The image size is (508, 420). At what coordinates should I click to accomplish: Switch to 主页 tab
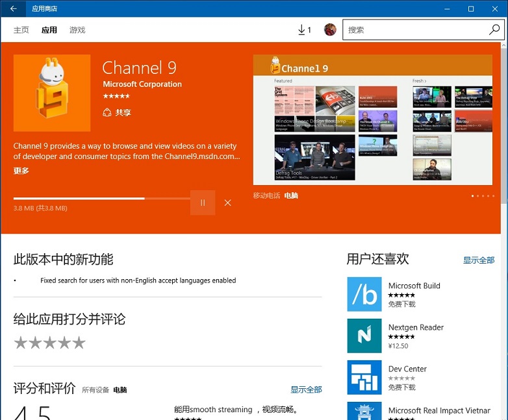point(21,30)
